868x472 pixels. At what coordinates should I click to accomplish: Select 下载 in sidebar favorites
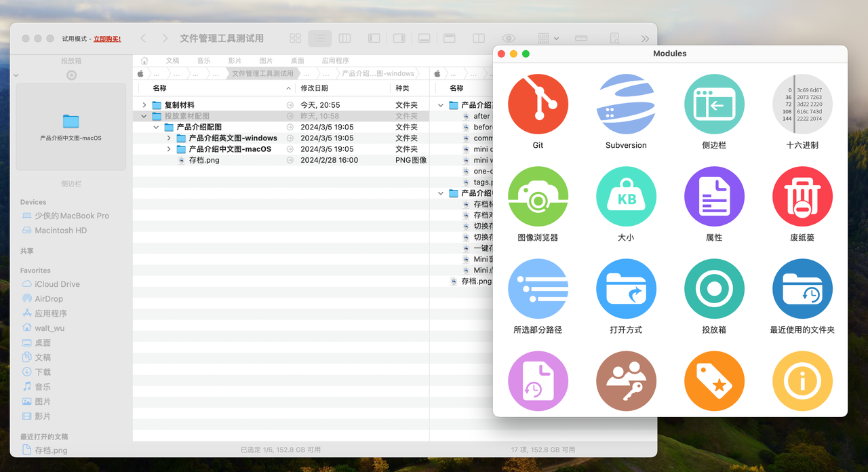click(x=43, y=372)
